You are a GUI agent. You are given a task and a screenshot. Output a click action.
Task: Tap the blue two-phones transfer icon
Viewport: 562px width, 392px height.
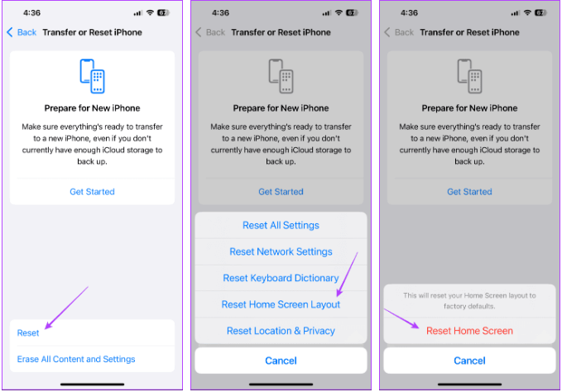[92, 76]
